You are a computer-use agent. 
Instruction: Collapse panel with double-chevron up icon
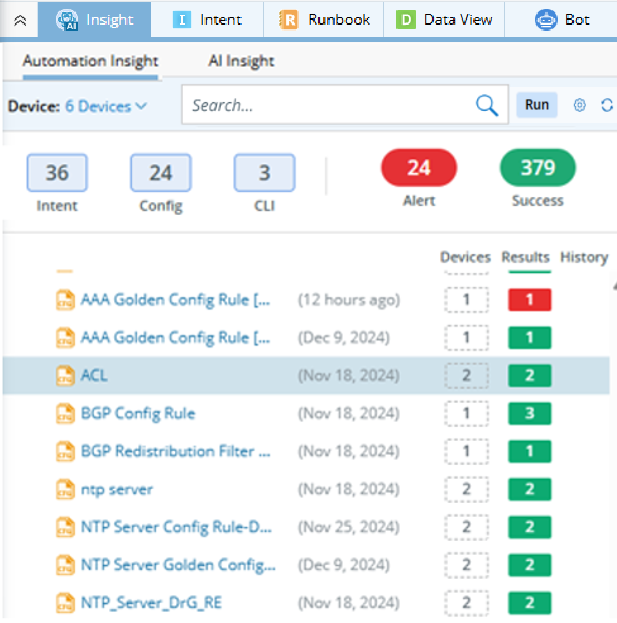(x=20, y=20)
